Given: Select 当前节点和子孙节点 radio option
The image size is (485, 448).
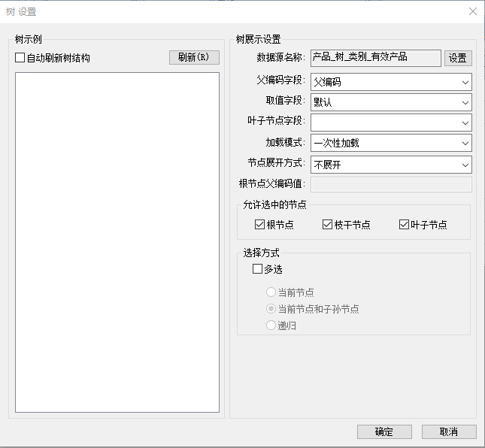Looking at the screenshot, I should coord(271,309).
